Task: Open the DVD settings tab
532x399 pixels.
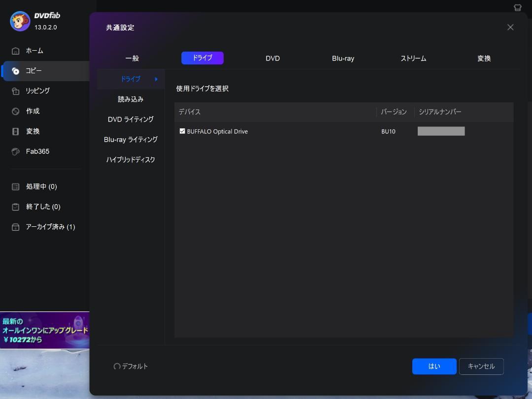Action: coord(273,59)
